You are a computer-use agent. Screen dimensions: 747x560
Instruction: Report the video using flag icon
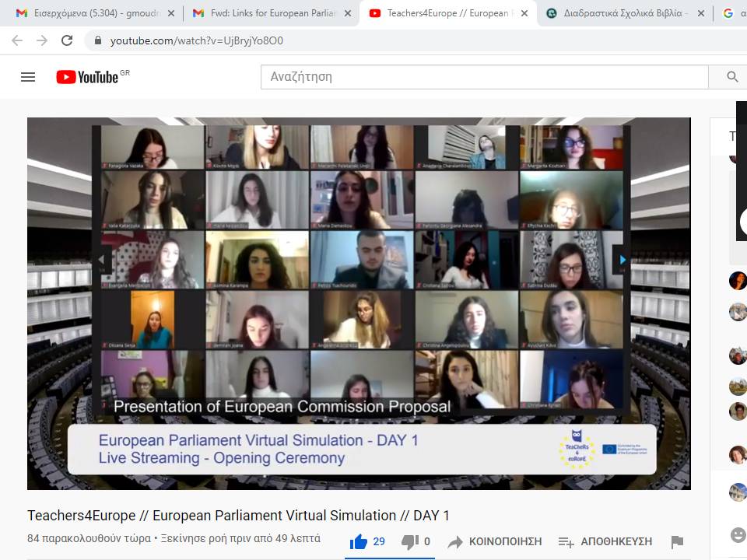pyautogui.click(x=677, y=542)
